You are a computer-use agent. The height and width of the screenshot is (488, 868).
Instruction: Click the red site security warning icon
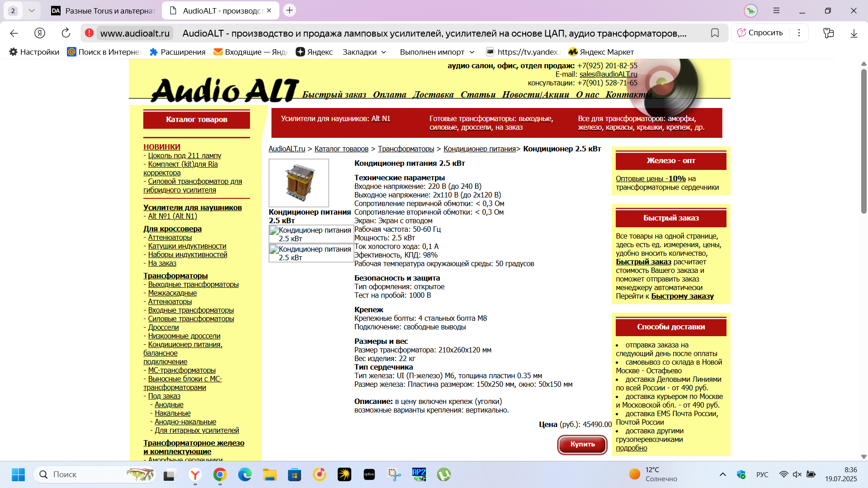[x=90, y=33]
